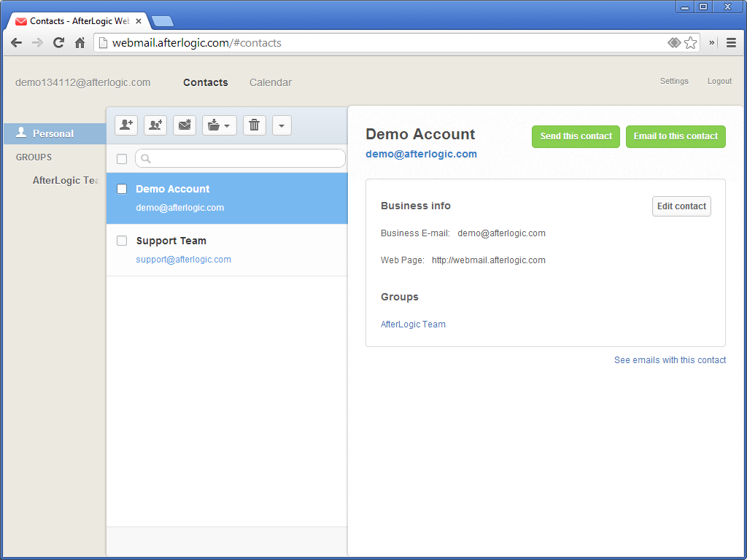Screen dimensions: 747x560
Task: Select the Demo Account contact row
Action: coord(228,198)
